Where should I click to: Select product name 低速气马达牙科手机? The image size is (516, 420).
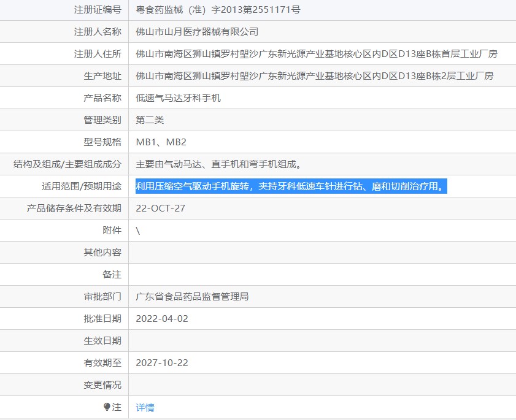178,98
